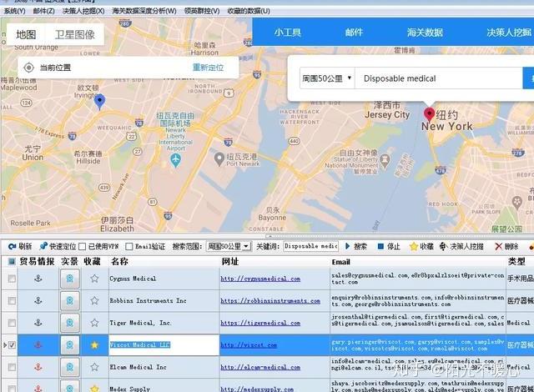Click the 关键词 keyword input in toolbar
The image size is (534, 392).
(x=310, y=246)
